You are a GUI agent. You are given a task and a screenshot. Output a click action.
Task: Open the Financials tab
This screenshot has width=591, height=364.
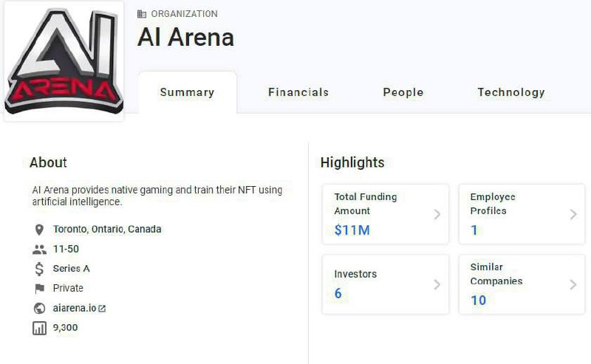(x=298, y=92)
